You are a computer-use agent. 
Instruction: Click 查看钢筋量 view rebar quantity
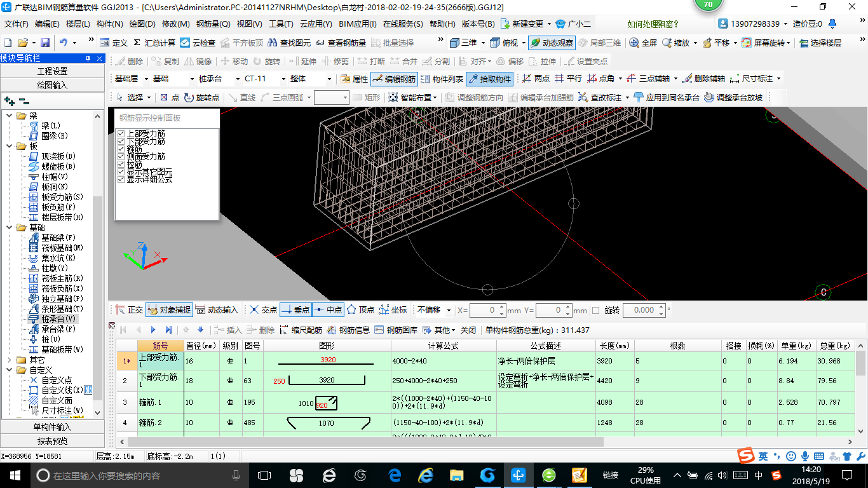(341, 43)
